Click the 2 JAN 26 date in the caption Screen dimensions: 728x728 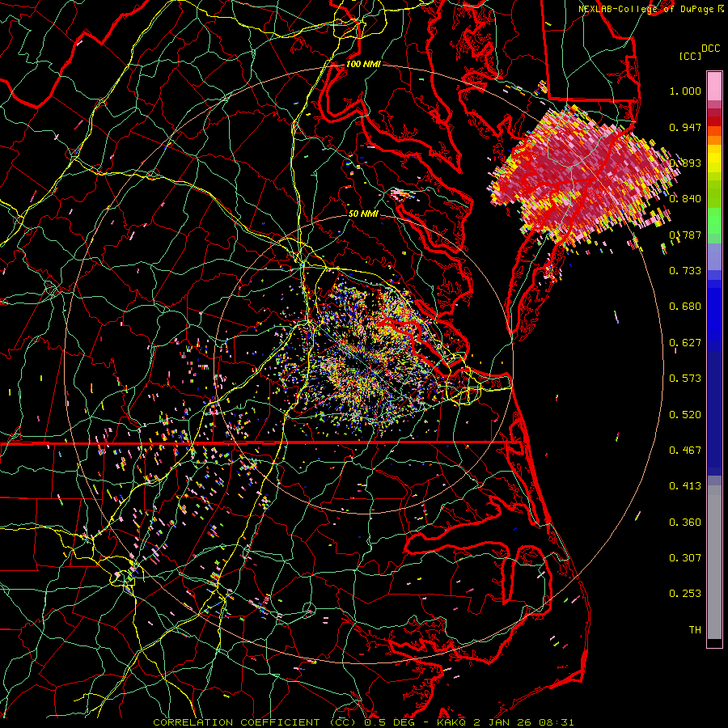(503, 722)
